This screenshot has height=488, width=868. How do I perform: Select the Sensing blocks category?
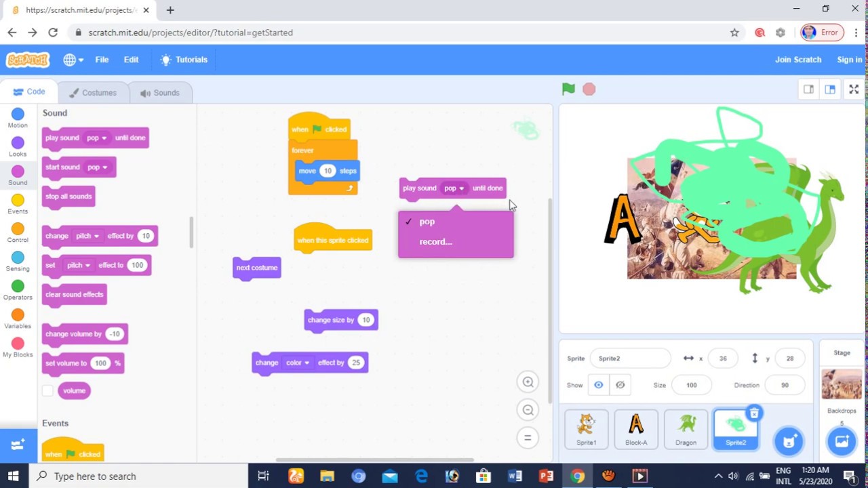[x=18, y=261]
